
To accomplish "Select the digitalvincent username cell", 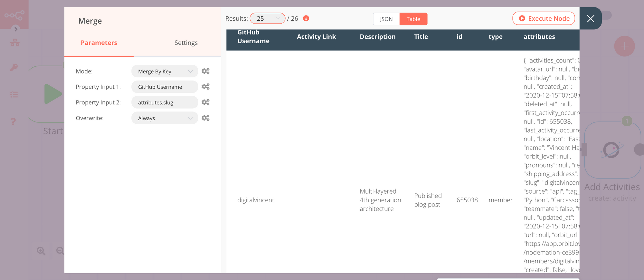I will click(256, 200).
